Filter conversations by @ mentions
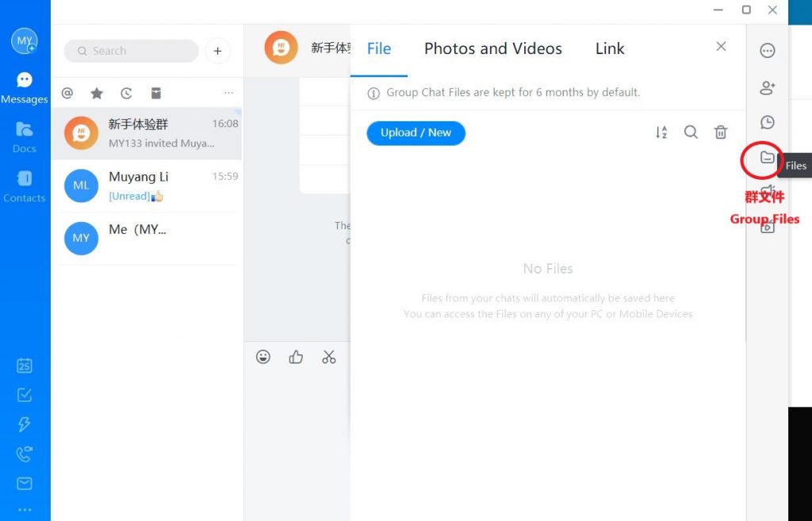Image resolution: width=812 pixels, height=521 pixels. click(67, 94)
